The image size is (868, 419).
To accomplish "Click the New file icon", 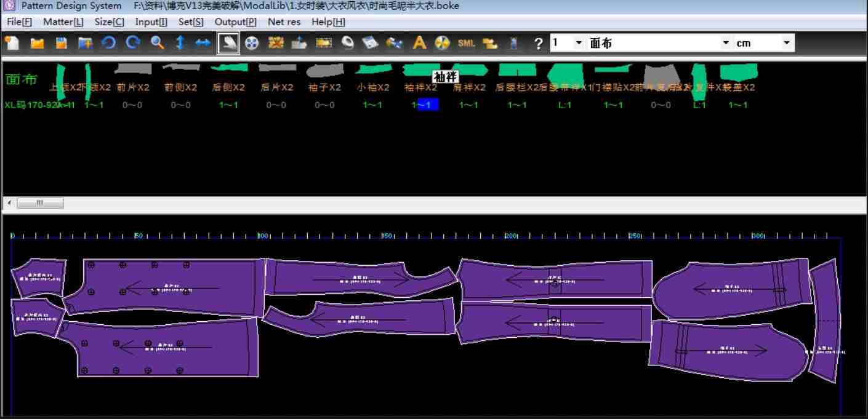I will coord(12,43).
